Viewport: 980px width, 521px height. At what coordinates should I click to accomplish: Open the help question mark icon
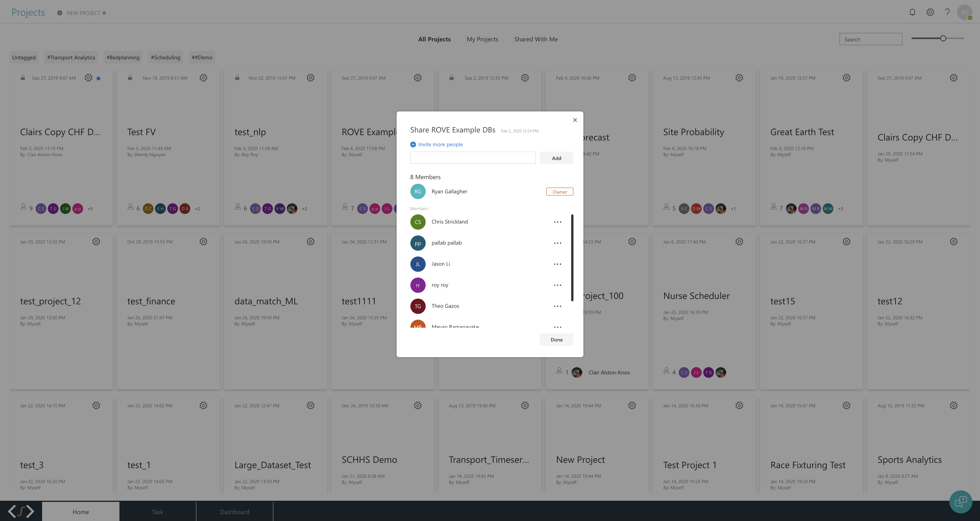point(947,12)
